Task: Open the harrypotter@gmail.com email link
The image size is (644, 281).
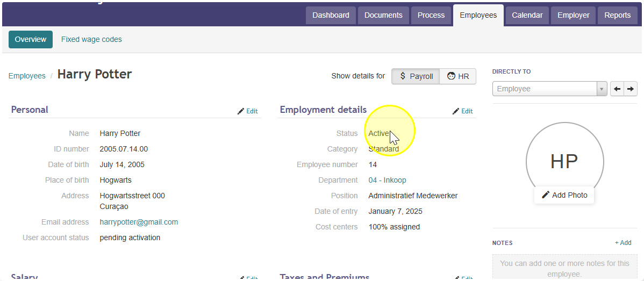Action: point(139,222)
